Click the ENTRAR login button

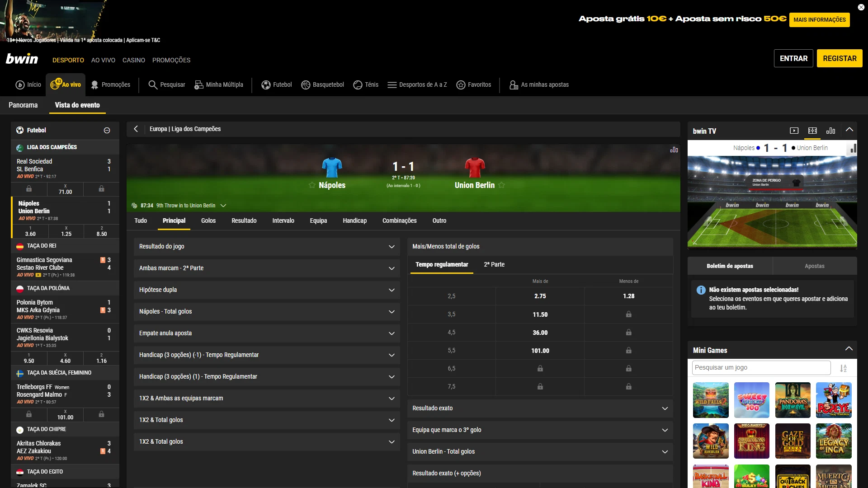pyautogui.click(x=793, y=59)
